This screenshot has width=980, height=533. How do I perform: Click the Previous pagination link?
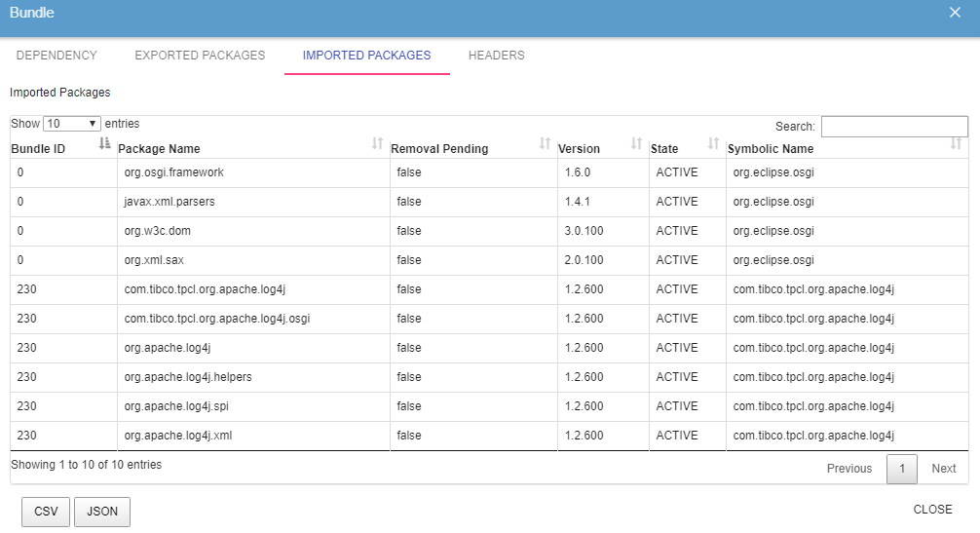(848, 469)
